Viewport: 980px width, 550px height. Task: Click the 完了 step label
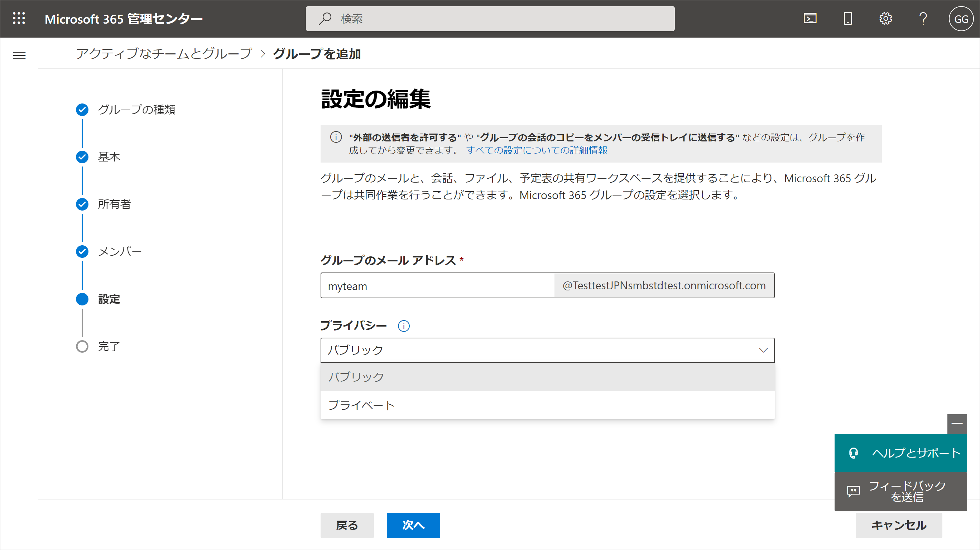[x=109, y=347]
